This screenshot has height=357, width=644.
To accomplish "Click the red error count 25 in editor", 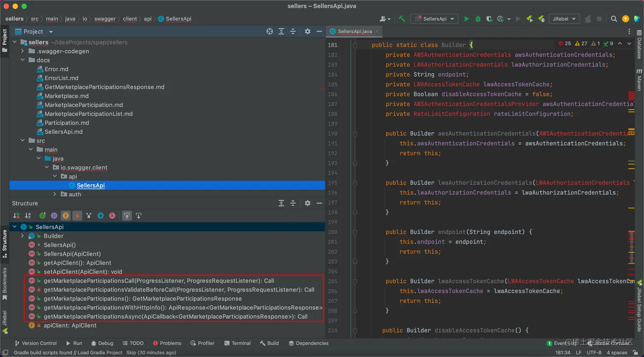I will [x=564, y=43].
